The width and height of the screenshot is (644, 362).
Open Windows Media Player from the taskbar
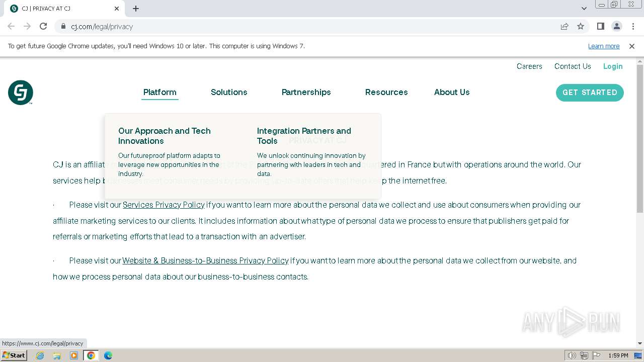[x=74, y=355]
